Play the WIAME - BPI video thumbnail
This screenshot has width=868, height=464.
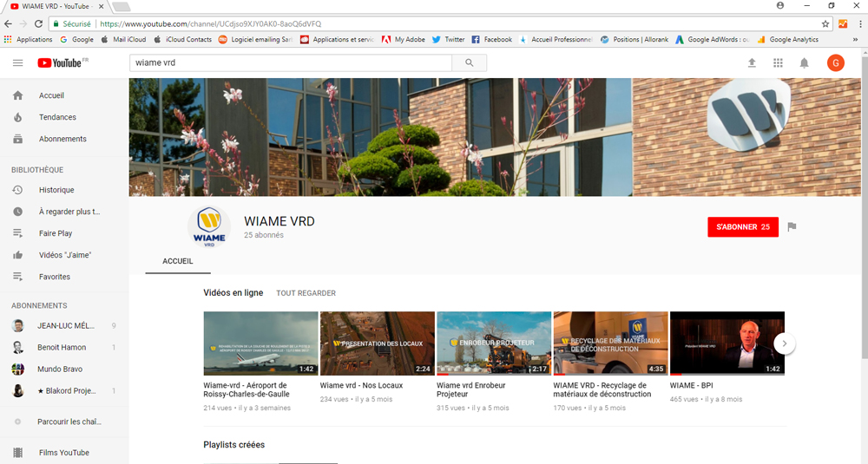click(x=727, y=343)
